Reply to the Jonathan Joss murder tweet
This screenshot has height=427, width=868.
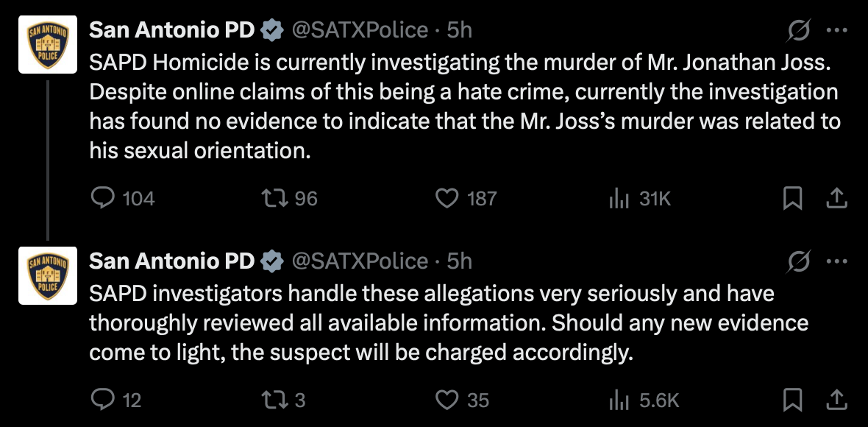tap(102, 198)
